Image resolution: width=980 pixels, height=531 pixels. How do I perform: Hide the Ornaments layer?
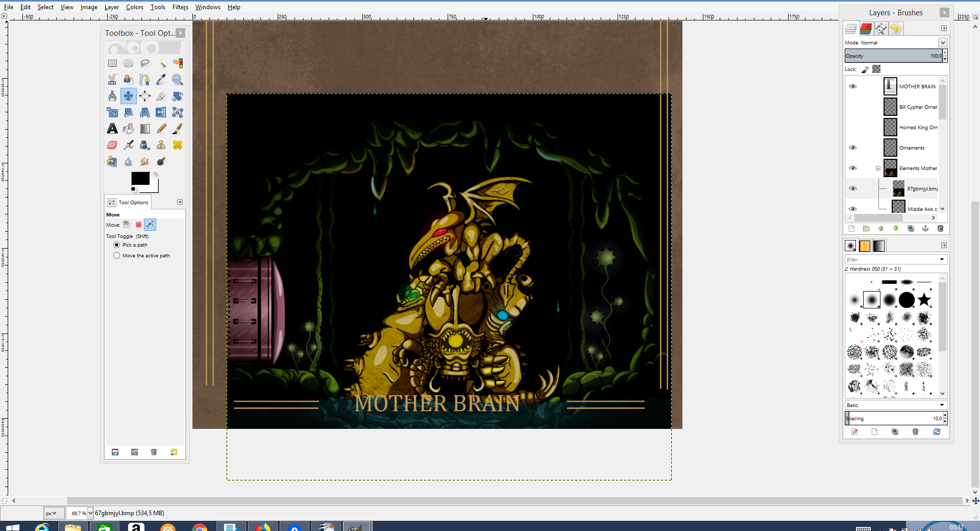(x=852, y=148)
